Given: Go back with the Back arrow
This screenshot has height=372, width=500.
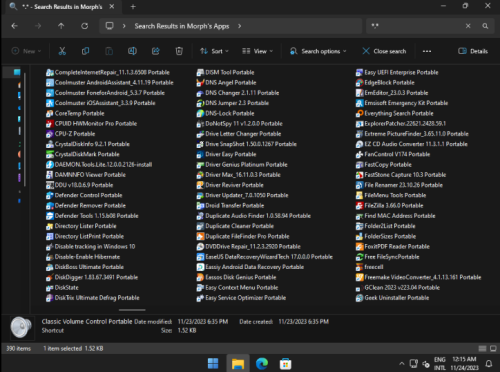Looking at the screenshot, I should click(x=15, y=26).
